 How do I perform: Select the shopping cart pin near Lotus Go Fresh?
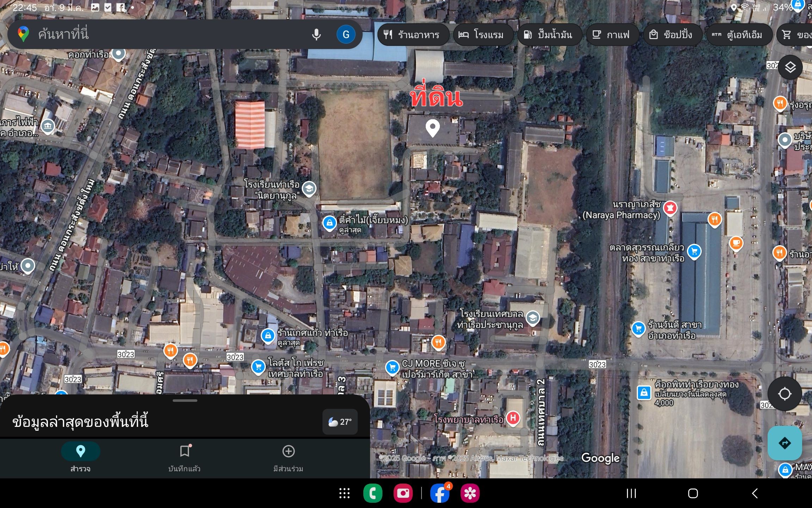[x=258, y=367]
